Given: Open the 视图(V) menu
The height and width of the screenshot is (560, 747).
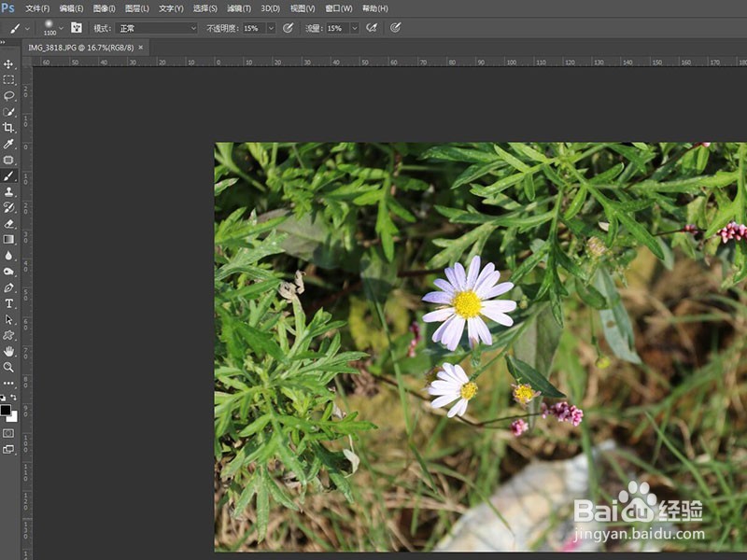Looking at the screenshot, I should pos(303,8).
